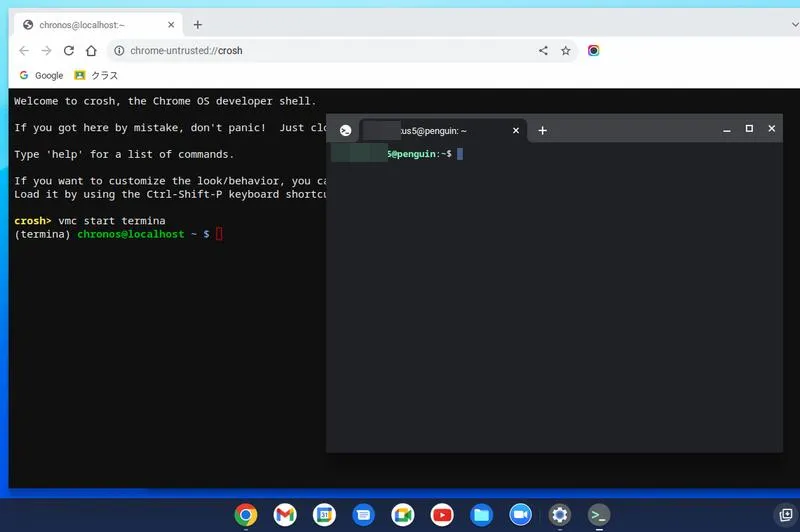Bookmark this page with the star icon

566,50
